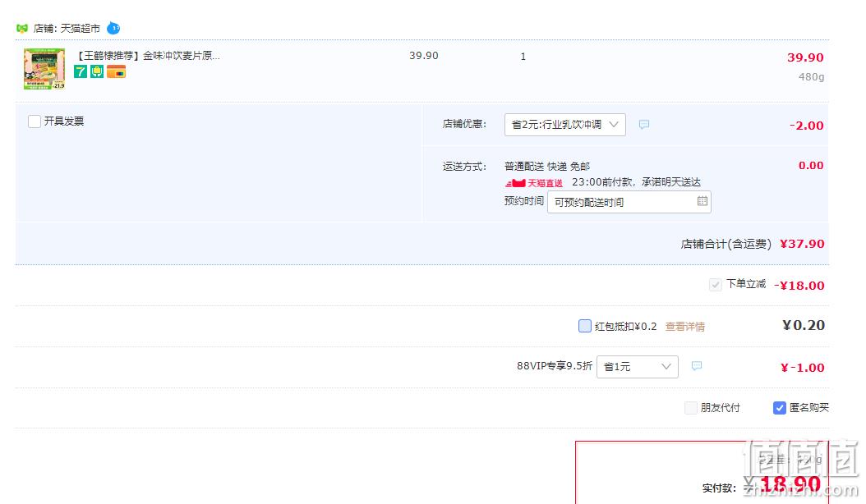Click the 天猫直送 delivery logo
This screenshot has width=866, height=504.
point(533,183)
